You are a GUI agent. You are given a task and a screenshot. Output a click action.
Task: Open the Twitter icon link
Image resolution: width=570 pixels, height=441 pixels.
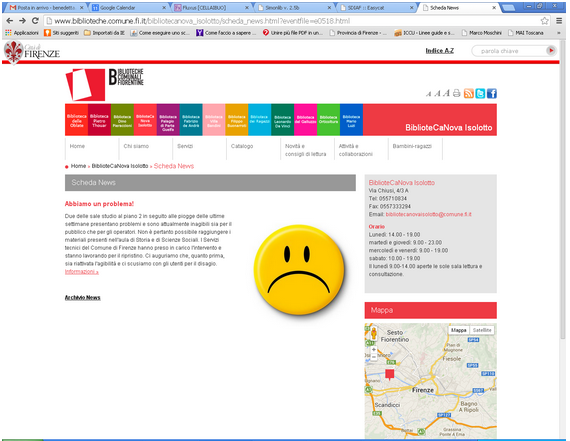[x=480, y=93]
